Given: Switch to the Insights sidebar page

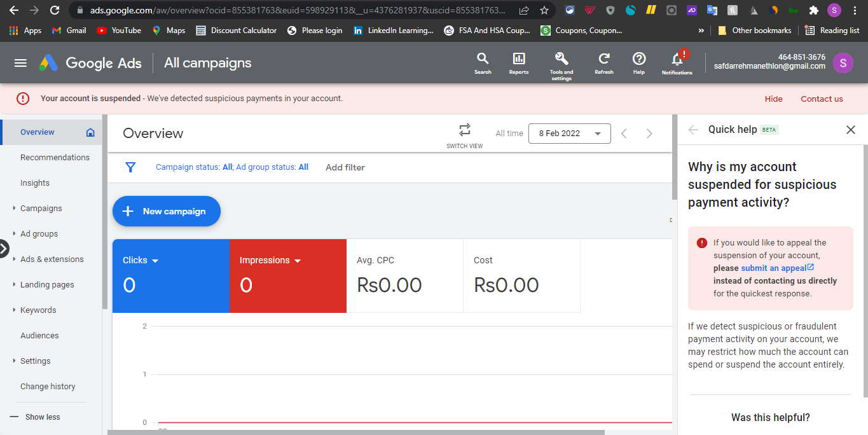Looking at the screenshot, I should (x=34, y=183).
